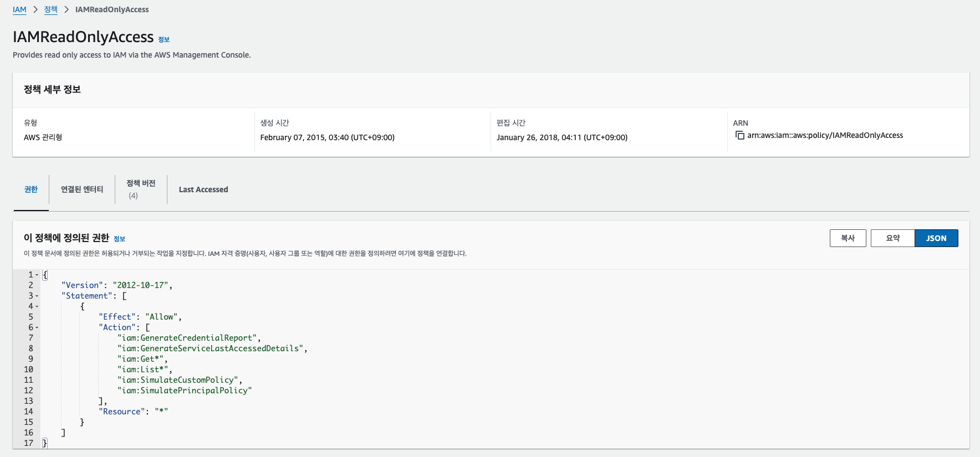Collapse the statement block at line 4
The image size is (980, 457).
(x=37, y=306)
